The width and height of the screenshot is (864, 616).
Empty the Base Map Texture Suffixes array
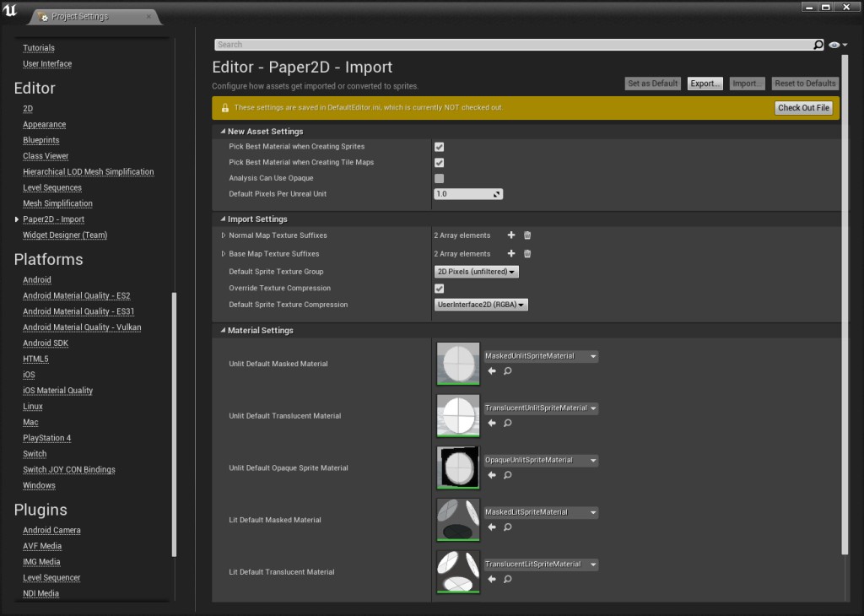(x=527, y=253)
